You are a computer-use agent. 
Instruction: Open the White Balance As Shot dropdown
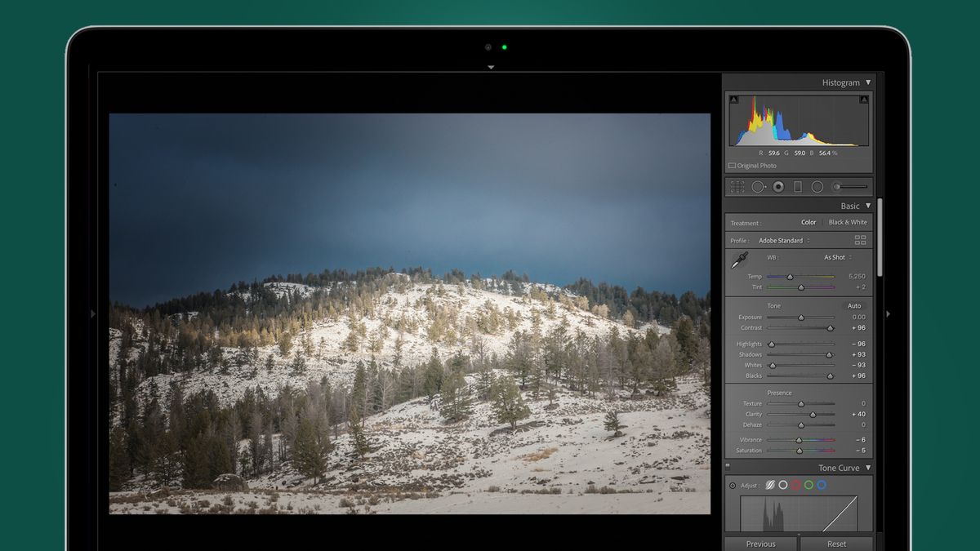point(835,257)
